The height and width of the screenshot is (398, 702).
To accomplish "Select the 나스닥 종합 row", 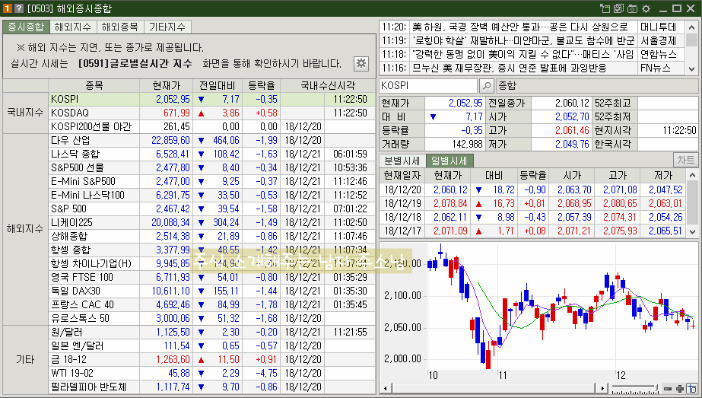I will point(212,154).
